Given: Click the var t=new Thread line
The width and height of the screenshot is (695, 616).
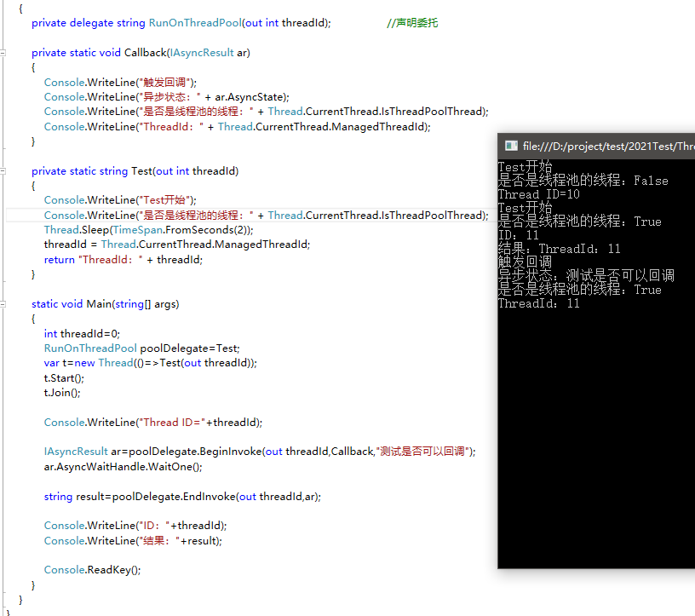Looking at the screenshot, I should pos(150,363).
